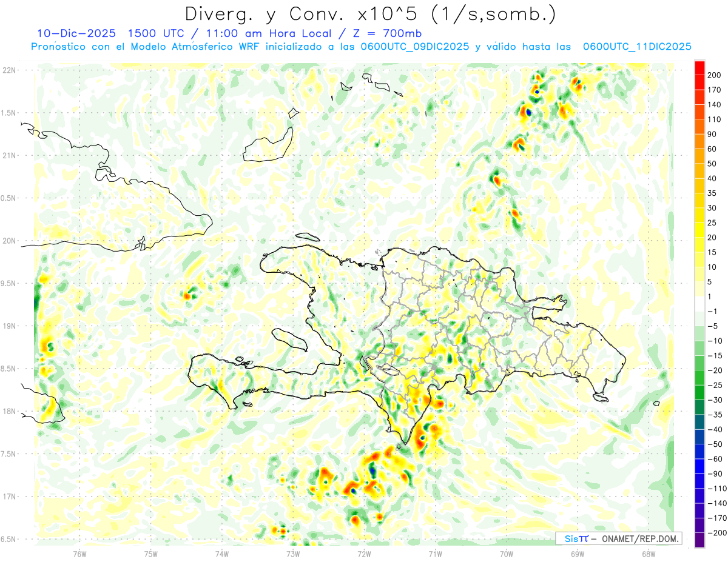
Task: Click the '-10' colorbar label
Action: point(715,341)
